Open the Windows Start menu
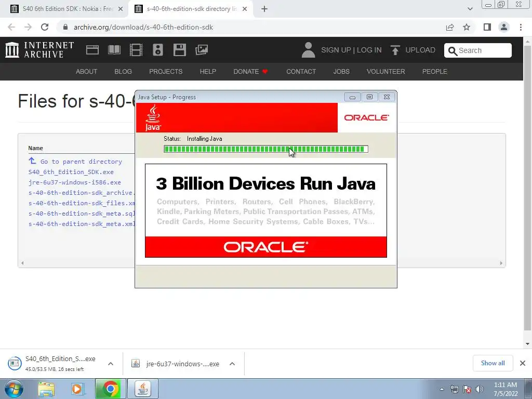Viewport: 532px width, 399px height. [14, 389]
